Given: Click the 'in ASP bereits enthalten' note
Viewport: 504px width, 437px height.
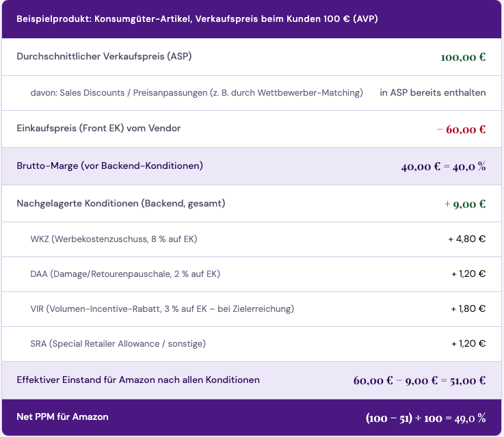Looking at the screenshot, I should pos(432,92).
